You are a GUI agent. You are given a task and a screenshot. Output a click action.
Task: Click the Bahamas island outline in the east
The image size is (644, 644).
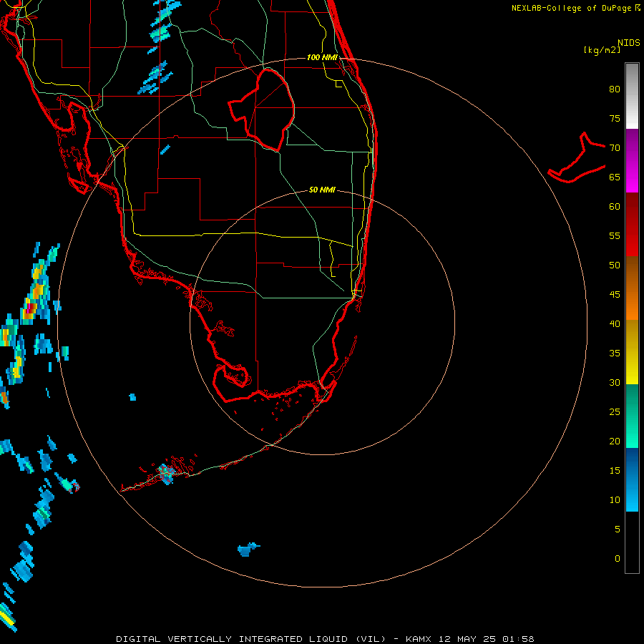click(x=577, y=157)
